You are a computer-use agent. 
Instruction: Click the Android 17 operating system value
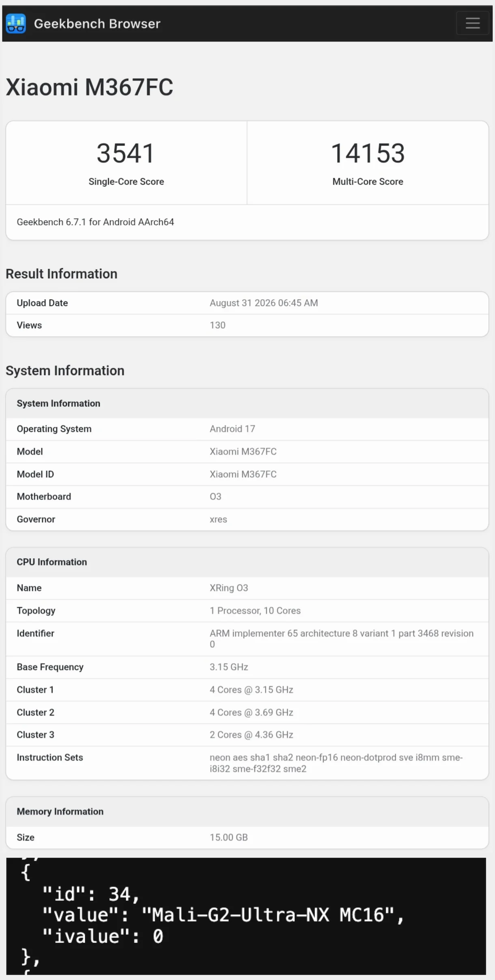tap(232, 429)
